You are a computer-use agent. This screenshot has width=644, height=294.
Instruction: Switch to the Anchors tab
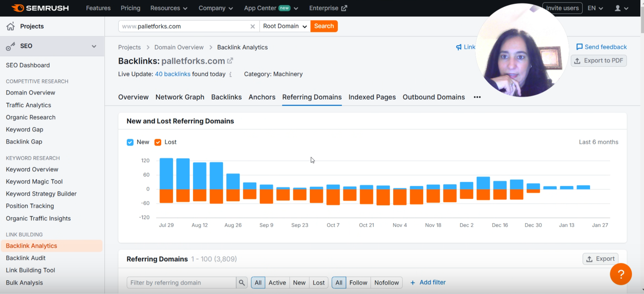(x=262, y=97)
